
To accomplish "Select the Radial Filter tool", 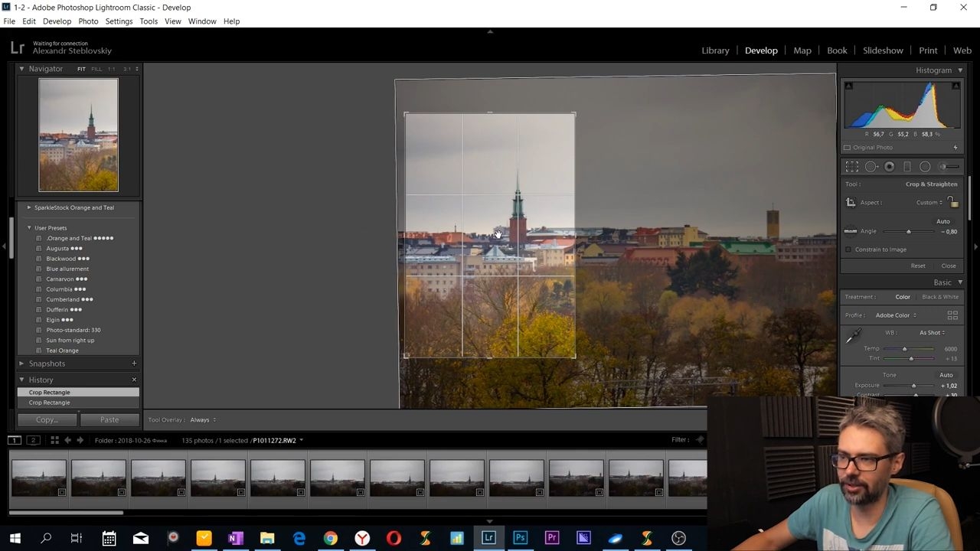I will pyautogui.click(x=925, y=167).
